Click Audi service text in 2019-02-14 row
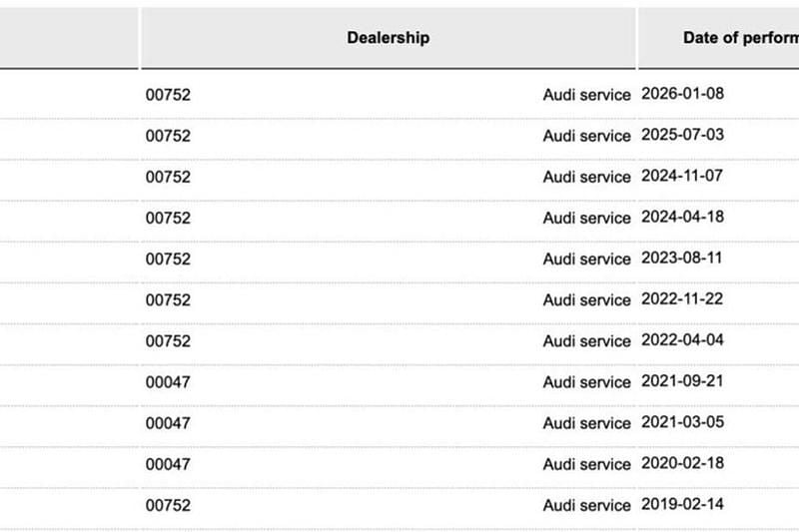Viewport: 799px width, 532px height. (x=586, y=506)
